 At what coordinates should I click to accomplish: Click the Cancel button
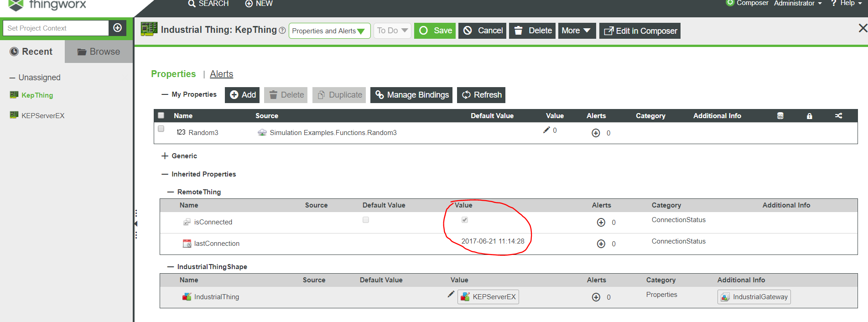(x=483, y=31)
